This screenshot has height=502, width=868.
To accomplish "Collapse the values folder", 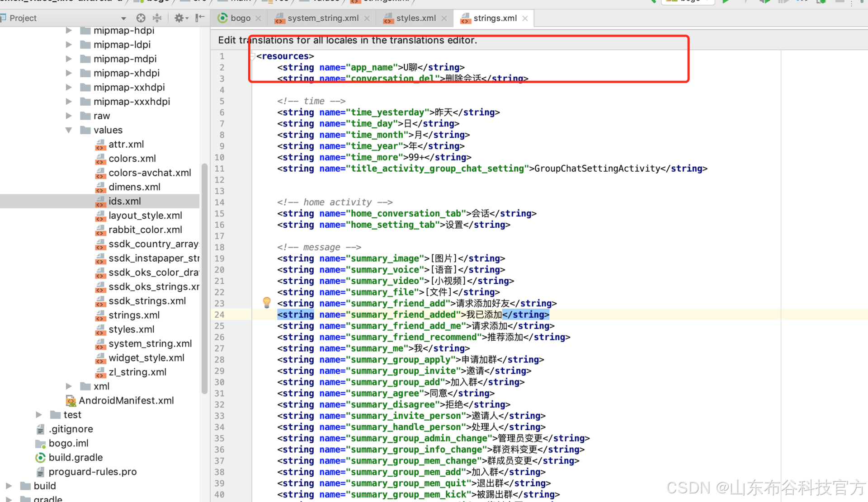I will click(69, 130).
